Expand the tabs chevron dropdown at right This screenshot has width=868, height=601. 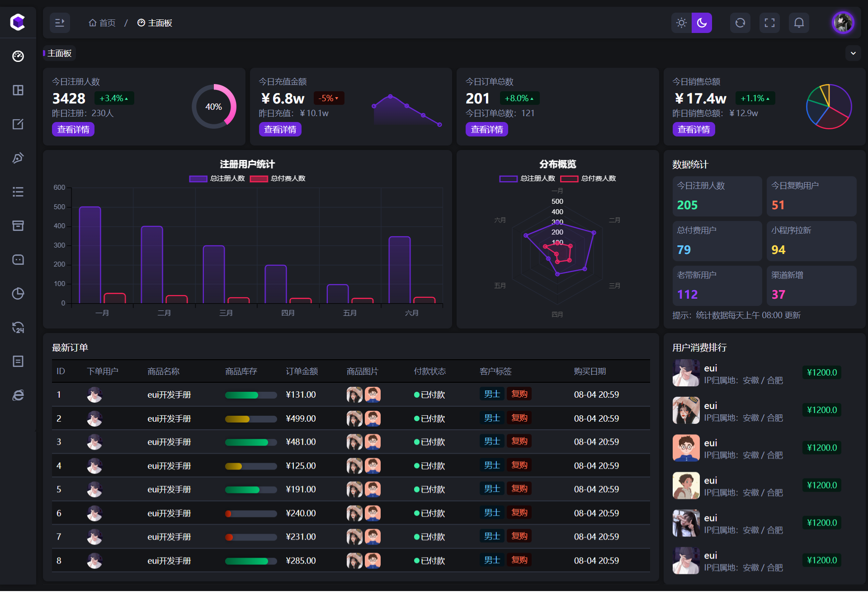click(853, 53)
